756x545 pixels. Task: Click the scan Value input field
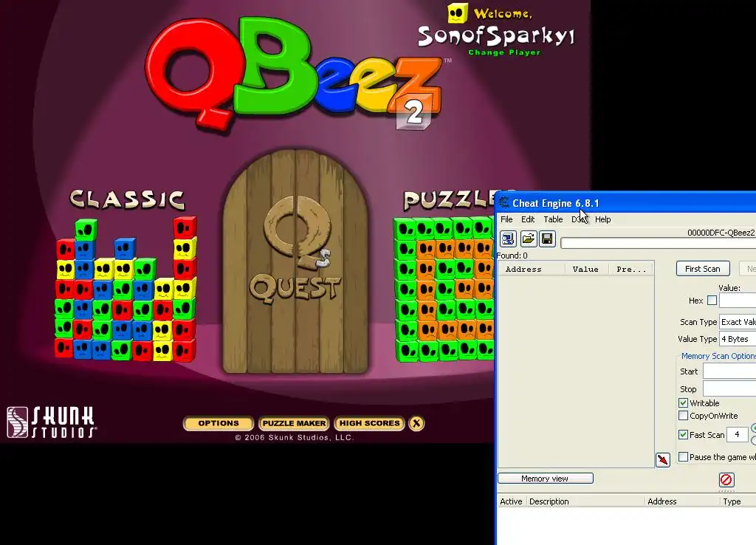738,301
